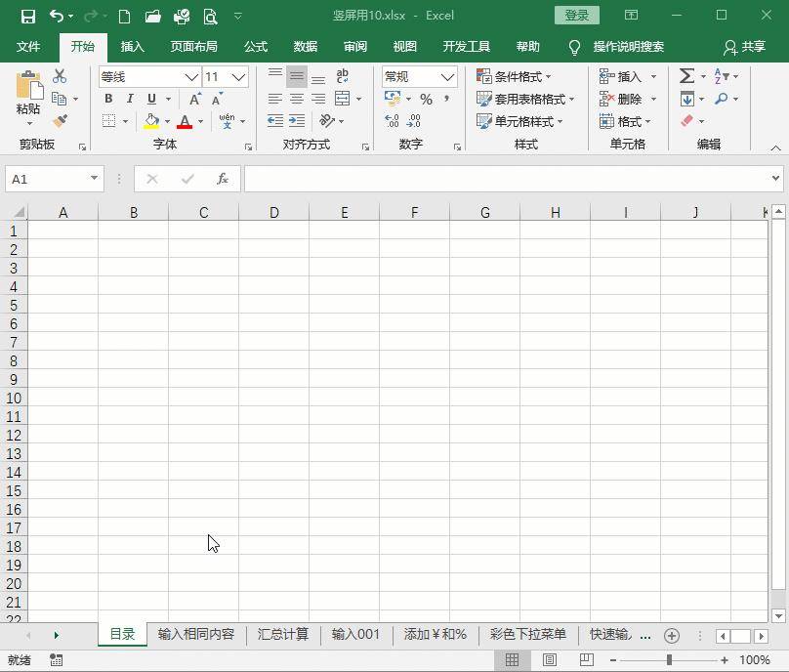Click the Insert Function fx icon

pyautogui.click(x=223, y=179)
